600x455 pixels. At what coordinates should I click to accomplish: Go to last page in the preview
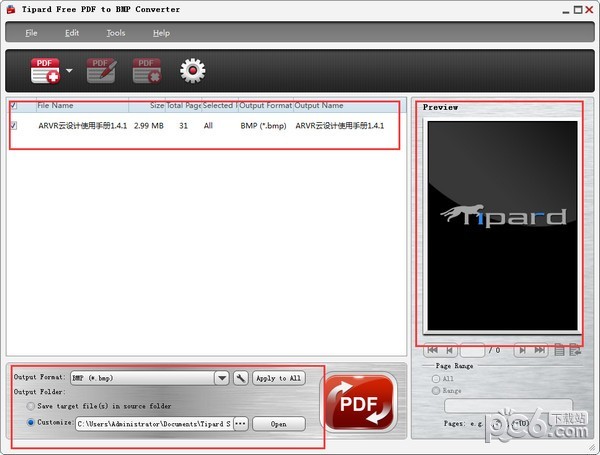click(540, 350)
